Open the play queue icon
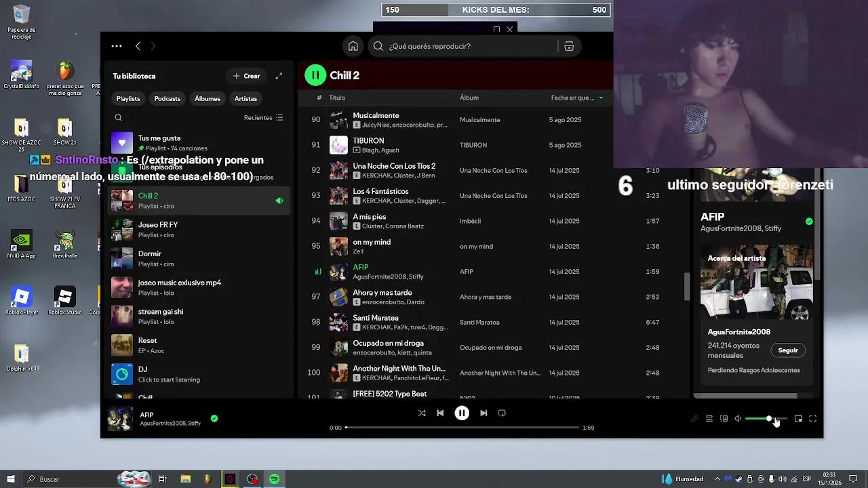Viewport: 868px width, 488px height. click(x=709, y=419)
